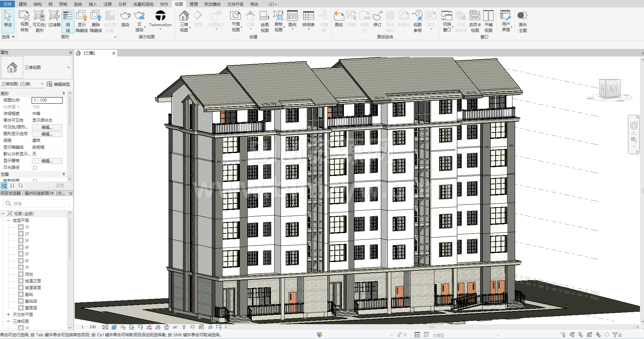Collapse the 楼层平面 tree node
Image resolution: width=644 pixels, height=339 pixels.
tap(8, 220)
